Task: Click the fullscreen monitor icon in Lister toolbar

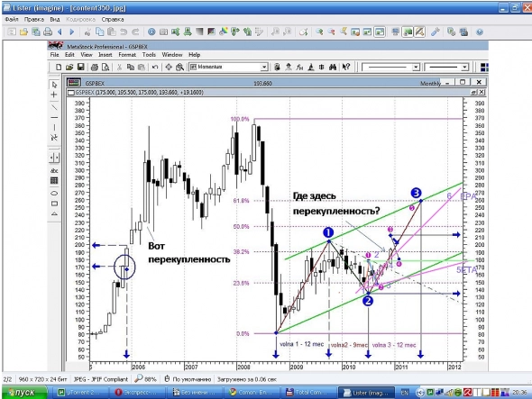Action: (395, 32)
